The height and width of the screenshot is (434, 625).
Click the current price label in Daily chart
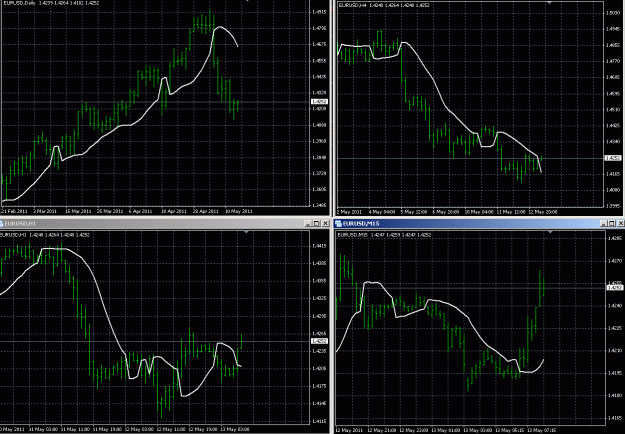point(319,102)
